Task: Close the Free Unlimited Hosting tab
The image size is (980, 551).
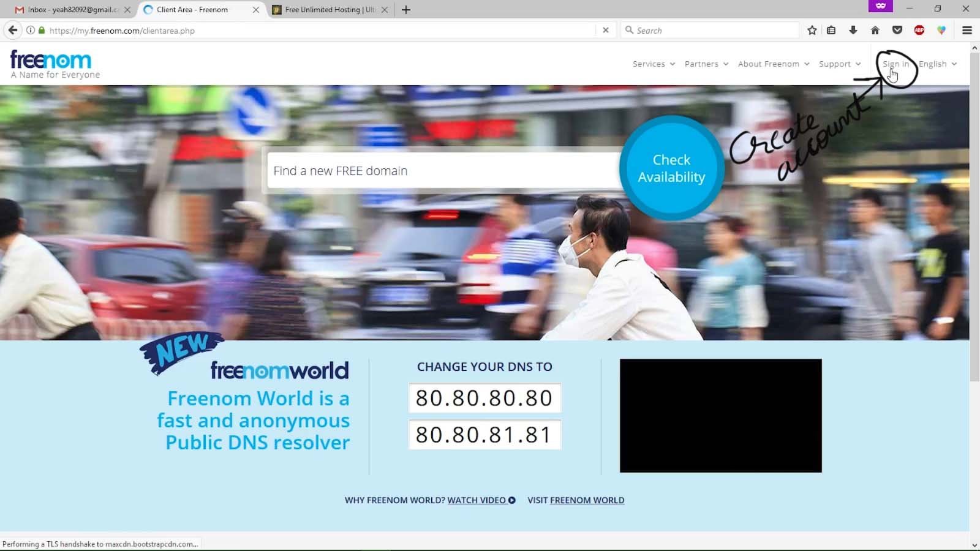Action: (385, 10)
